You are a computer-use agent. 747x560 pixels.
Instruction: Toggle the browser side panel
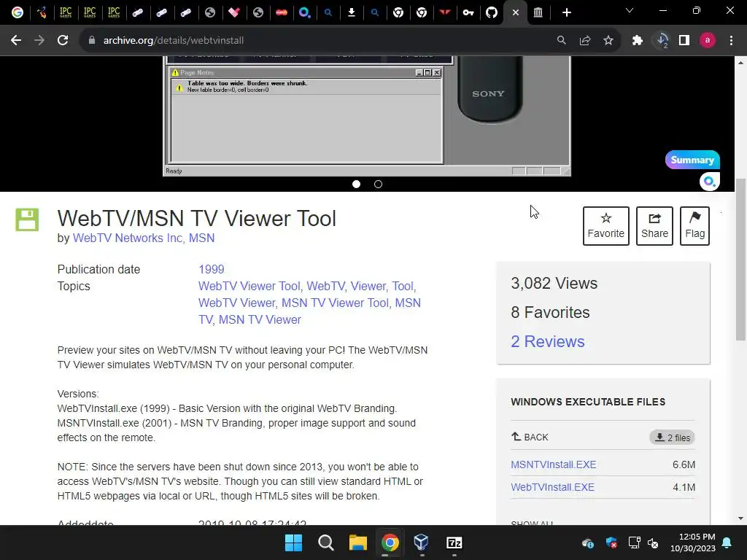[684, 41]
